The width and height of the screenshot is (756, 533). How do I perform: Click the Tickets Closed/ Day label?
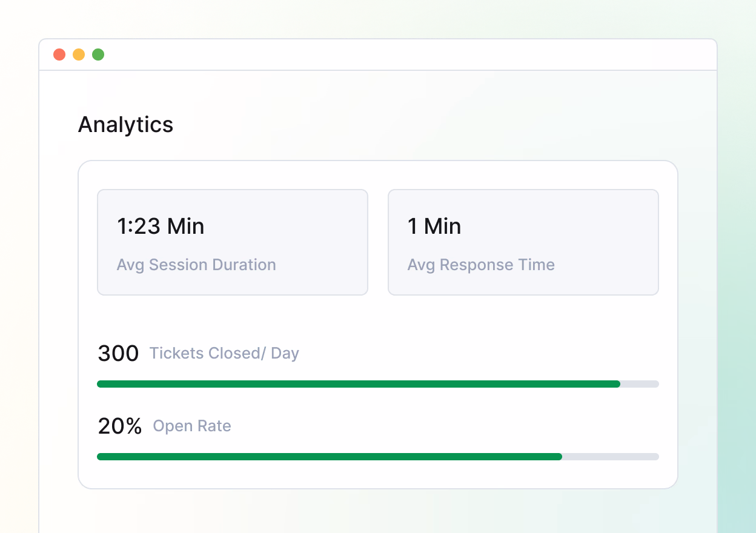click(224, 354)
